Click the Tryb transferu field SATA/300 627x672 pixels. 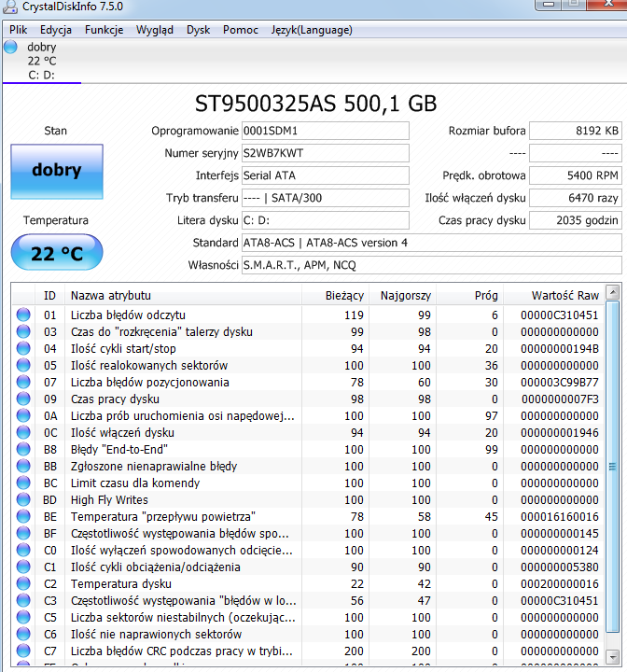(x=326, y=198)
